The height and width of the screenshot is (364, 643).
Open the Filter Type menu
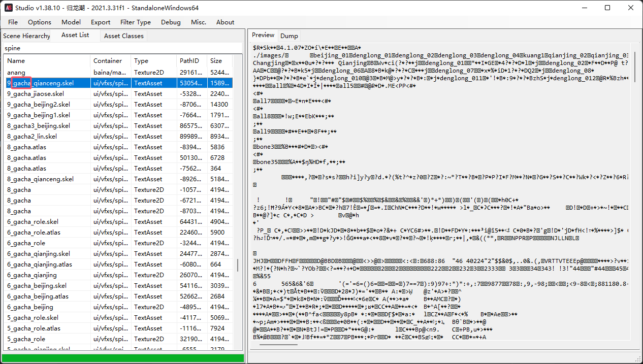[x=136, y=22]
